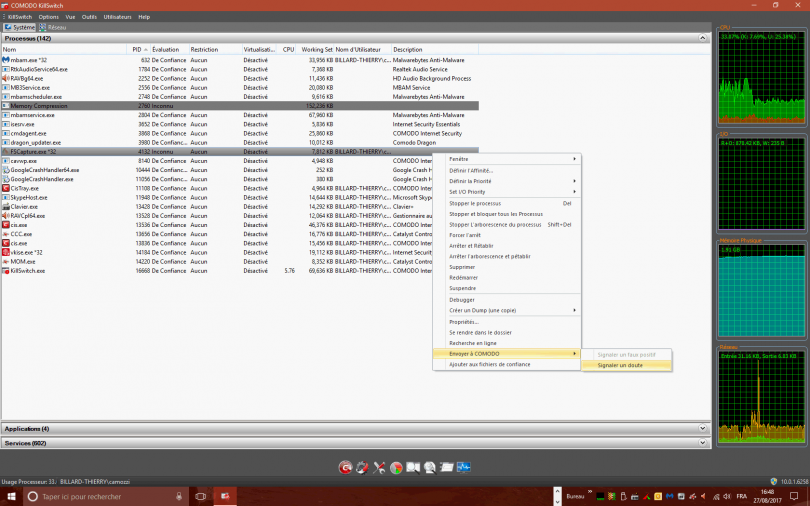The image size is (810, 506).
Task: Open the Outils menu
Action: click(x=89, y=17)
